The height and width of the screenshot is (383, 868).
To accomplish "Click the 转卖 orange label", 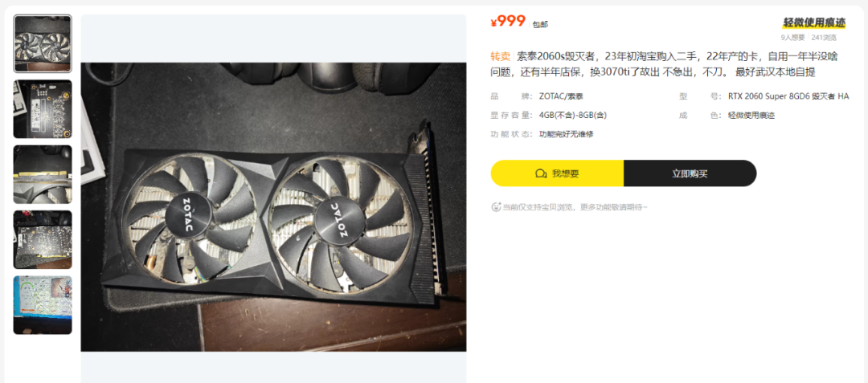I will point(501,56).
